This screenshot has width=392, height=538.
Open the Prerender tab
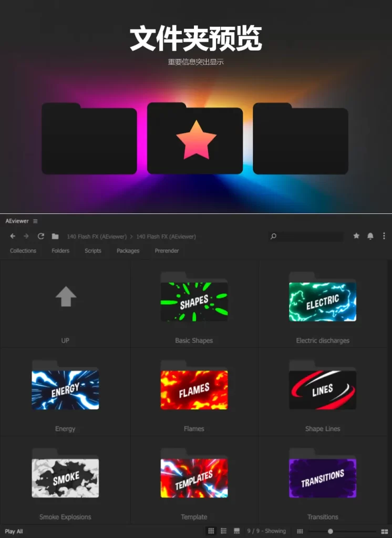coord(167,251)
